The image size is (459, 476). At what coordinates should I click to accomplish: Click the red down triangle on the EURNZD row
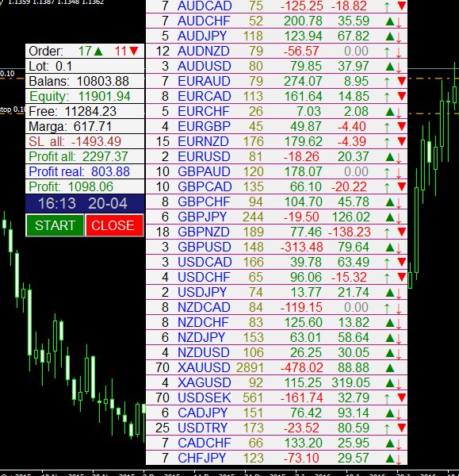[402, 141]
